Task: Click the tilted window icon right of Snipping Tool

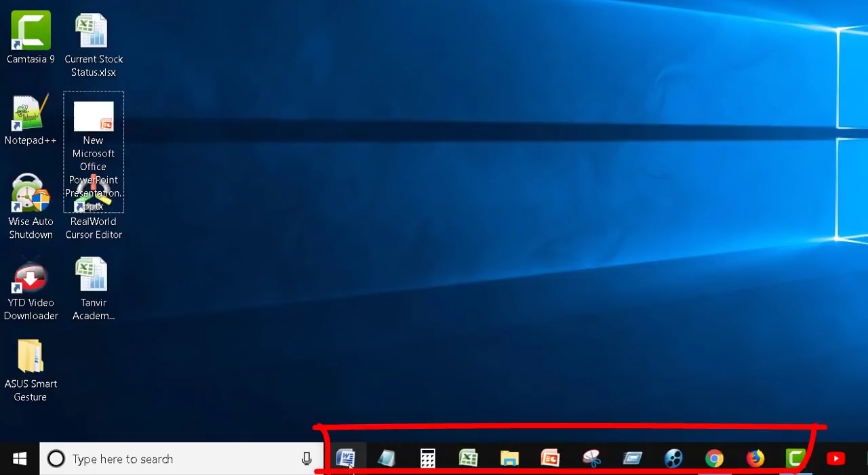Action: (632, 459)
